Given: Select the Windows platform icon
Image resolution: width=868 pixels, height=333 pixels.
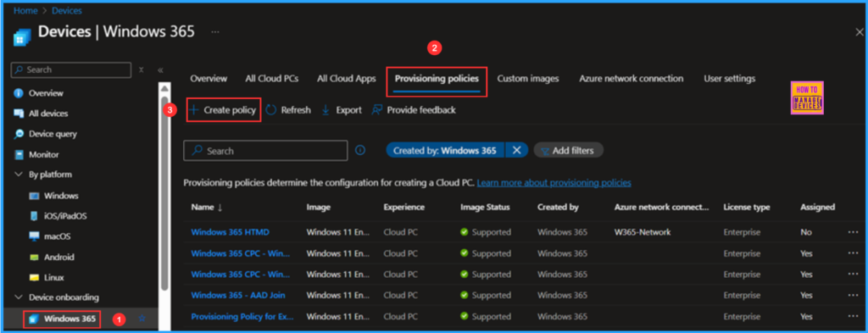Looking at the screenshot, I should (x=34, y=196).
